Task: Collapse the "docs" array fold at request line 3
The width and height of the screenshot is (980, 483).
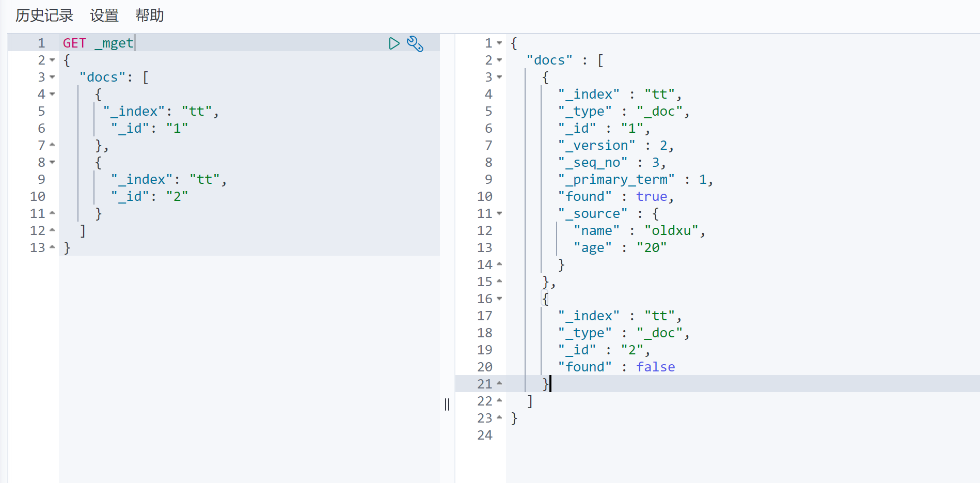Action: click(x=52, y=77)
